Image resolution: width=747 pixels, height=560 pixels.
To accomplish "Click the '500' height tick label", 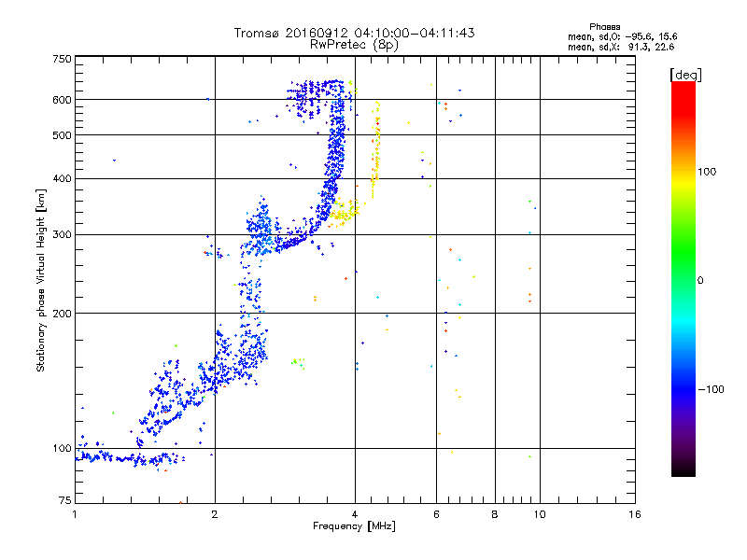I will 62,135.
